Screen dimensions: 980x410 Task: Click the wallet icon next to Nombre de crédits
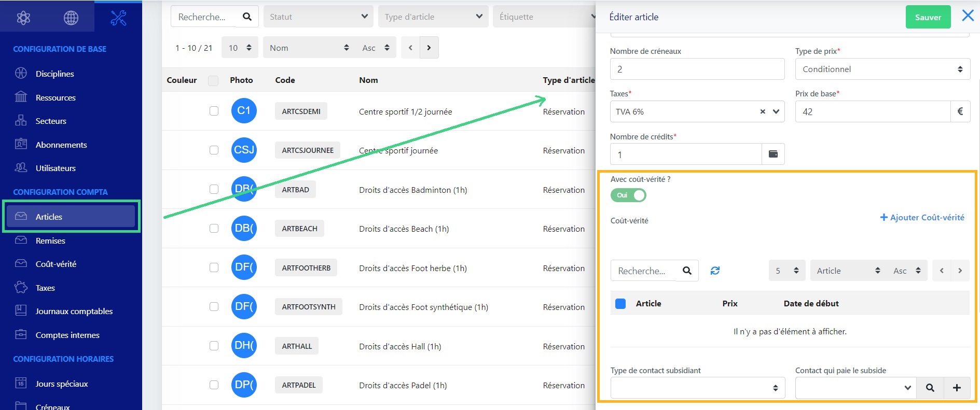(x=773, y=154)
